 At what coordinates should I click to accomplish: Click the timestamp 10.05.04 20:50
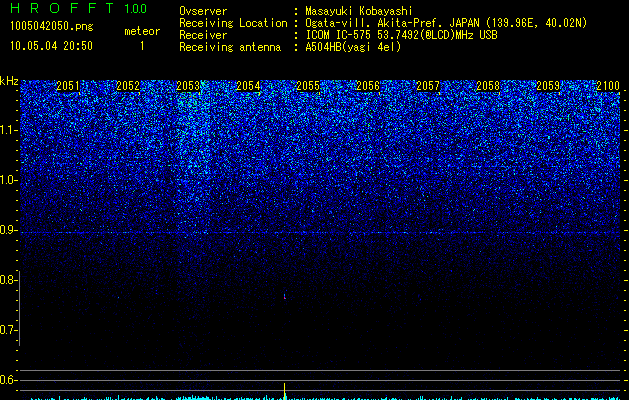(51, 46)
